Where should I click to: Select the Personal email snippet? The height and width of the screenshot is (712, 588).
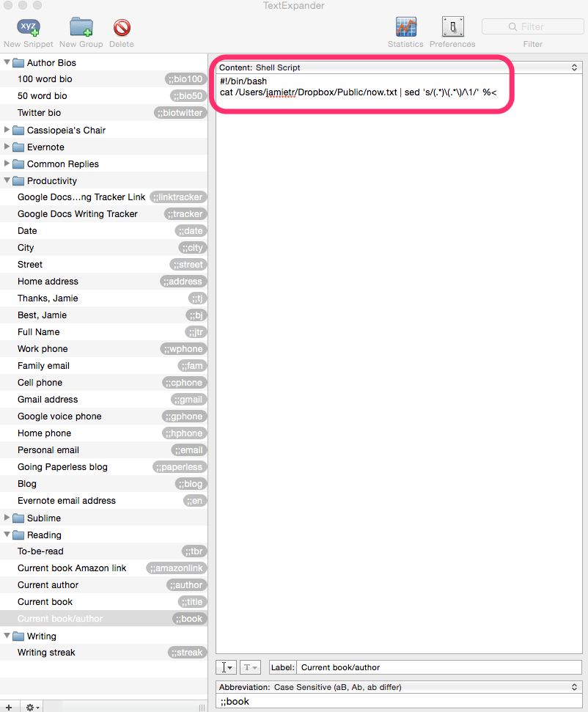point(103,450)
